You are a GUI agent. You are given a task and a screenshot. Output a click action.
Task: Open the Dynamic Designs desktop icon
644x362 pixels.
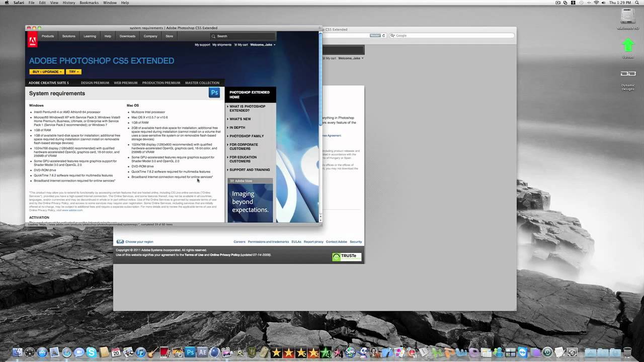(628, 74)
